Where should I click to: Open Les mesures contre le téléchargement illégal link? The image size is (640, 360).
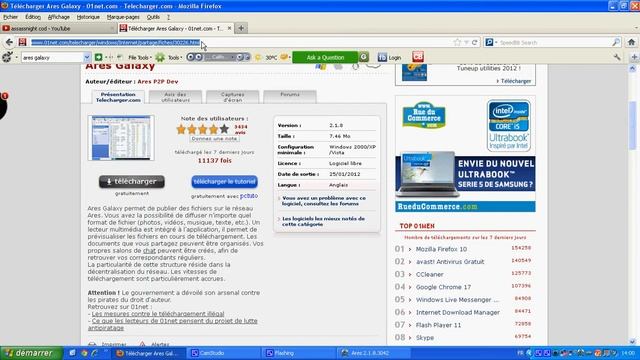(x=158, y=314)
